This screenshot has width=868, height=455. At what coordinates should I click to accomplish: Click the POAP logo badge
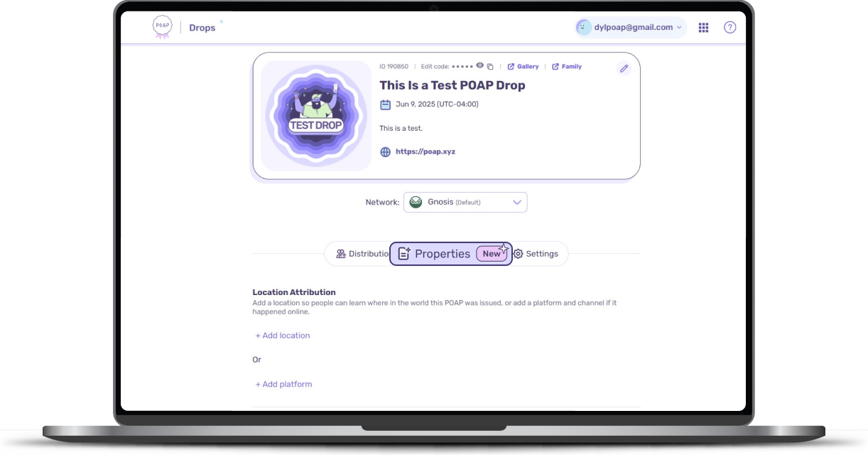pyautogui.click(x=162, y=27)
